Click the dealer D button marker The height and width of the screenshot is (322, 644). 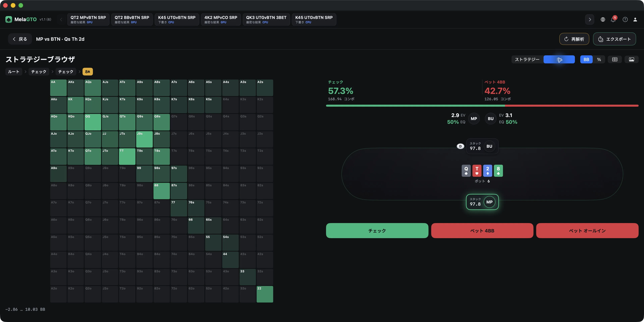tap(460, 146)
